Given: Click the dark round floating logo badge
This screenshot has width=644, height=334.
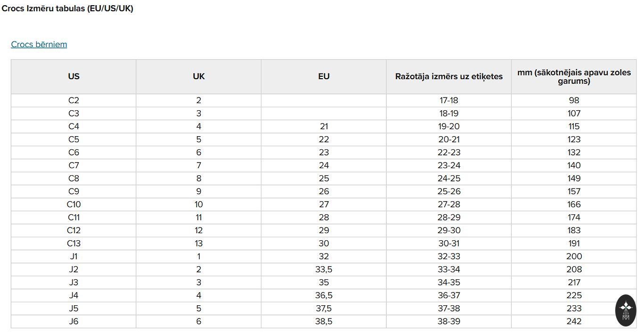Looking at the screenshot, I should pos(626,310).
